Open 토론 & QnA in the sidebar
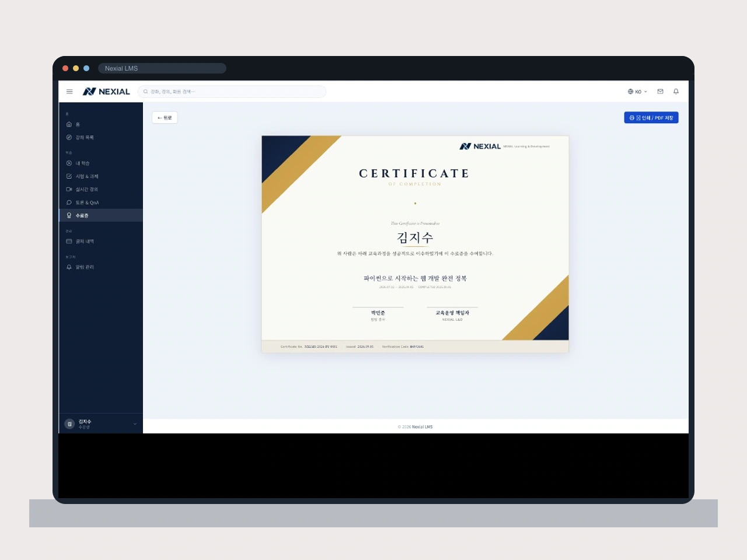The height and width of the screenshot is (560, 747). coord(101,202)
